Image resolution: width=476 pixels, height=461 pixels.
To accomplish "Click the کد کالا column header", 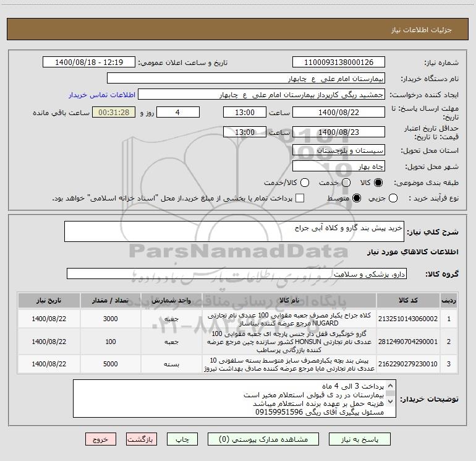I will [408, 300].
